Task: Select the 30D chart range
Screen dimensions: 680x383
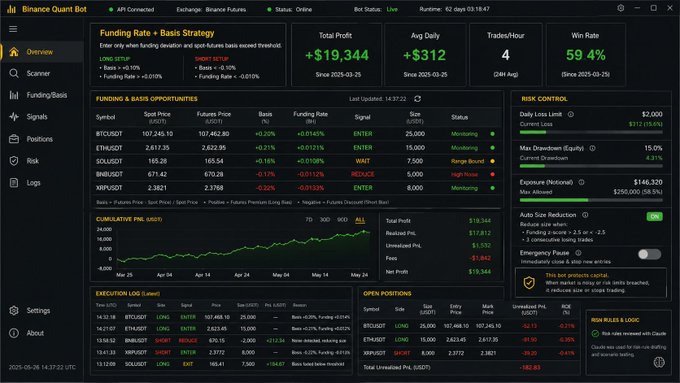Action: [325, 219]
